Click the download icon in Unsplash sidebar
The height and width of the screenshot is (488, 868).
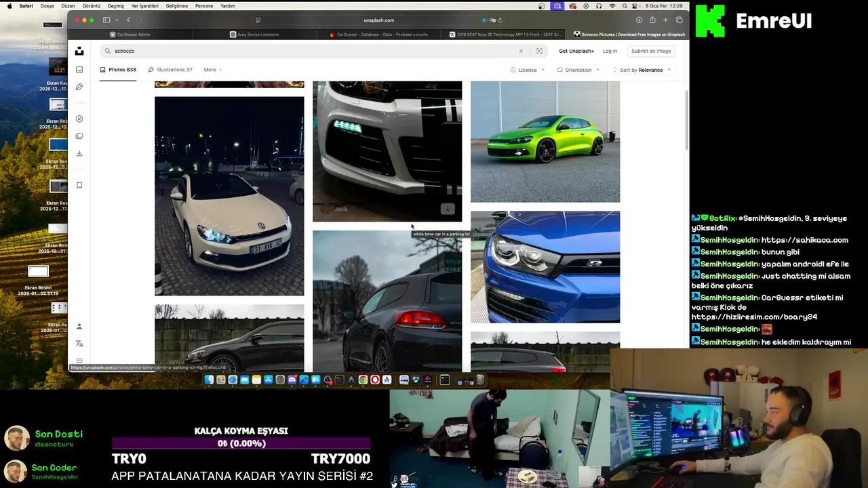79,153
